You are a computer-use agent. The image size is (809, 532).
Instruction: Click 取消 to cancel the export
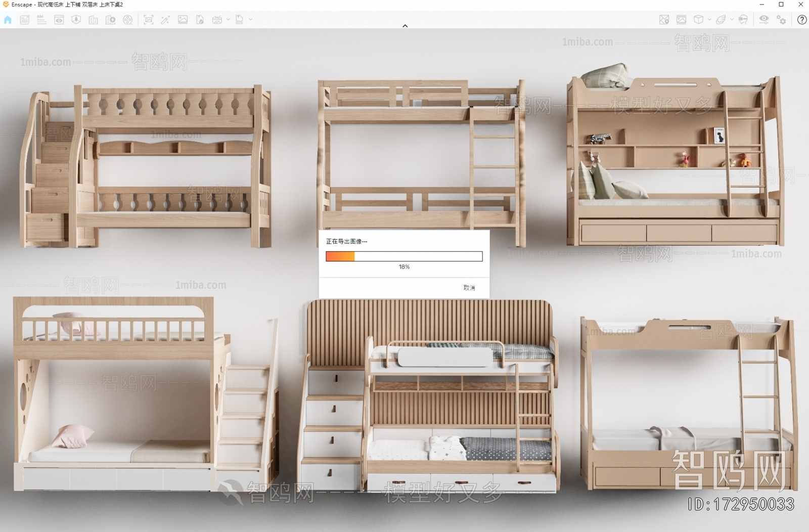coord(468,287)
